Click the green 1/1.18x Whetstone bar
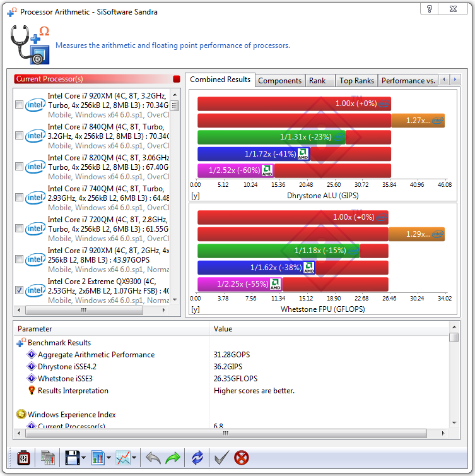475x476 pixels. (x=278, y=251)
